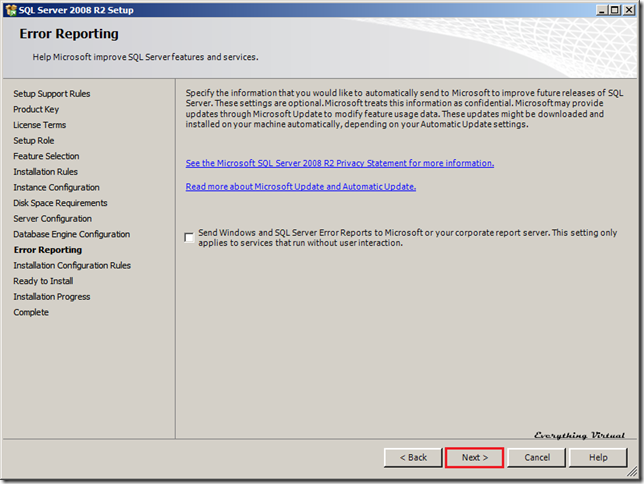The image size is (644, 484).
Task: Select Installation Progress step
Action: (x=52, y=297)
